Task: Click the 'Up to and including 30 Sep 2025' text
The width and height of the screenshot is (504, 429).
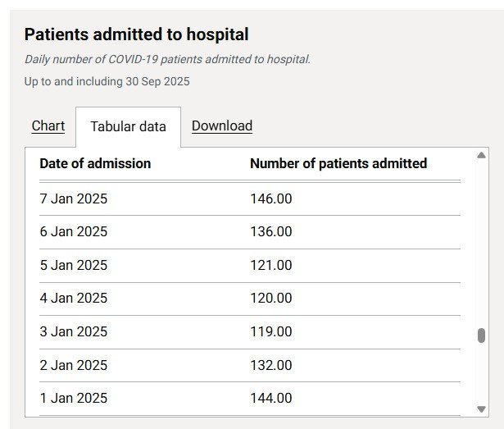Action: click(107, 81)
